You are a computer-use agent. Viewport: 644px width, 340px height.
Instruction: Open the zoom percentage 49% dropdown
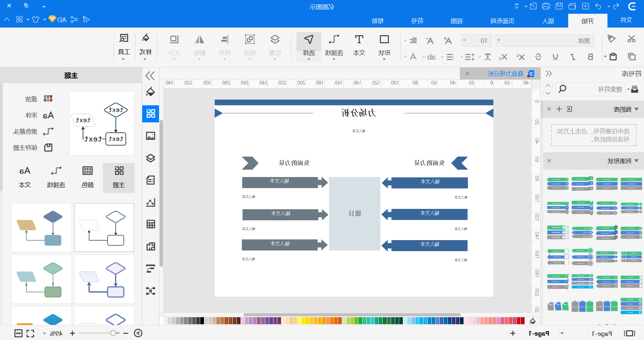coord(44,333)
